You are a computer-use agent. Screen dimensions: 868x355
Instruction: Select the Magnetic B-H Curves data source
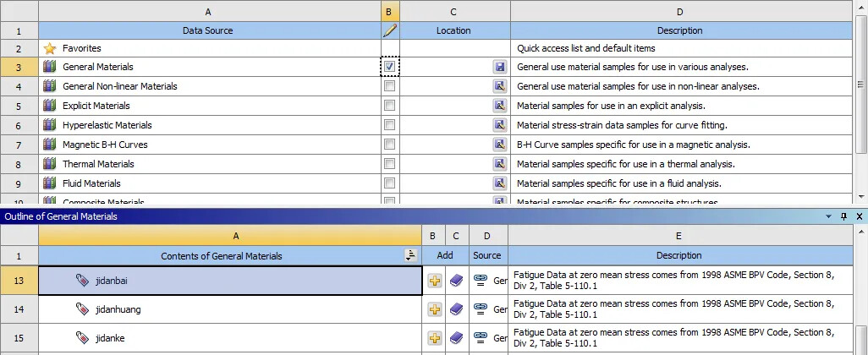pyautogui.click(x=105, y=145)
